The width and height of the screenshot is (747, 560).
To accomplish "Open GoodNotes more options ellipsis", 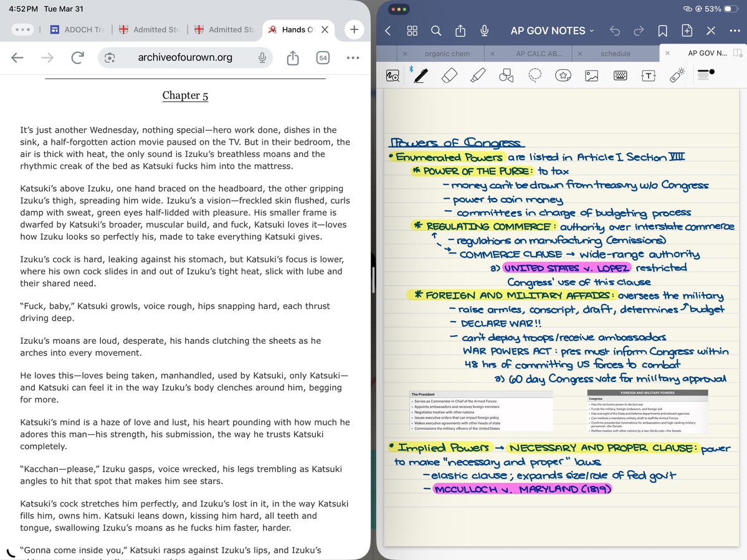I will pyautogui.click(x=735, y=31).
